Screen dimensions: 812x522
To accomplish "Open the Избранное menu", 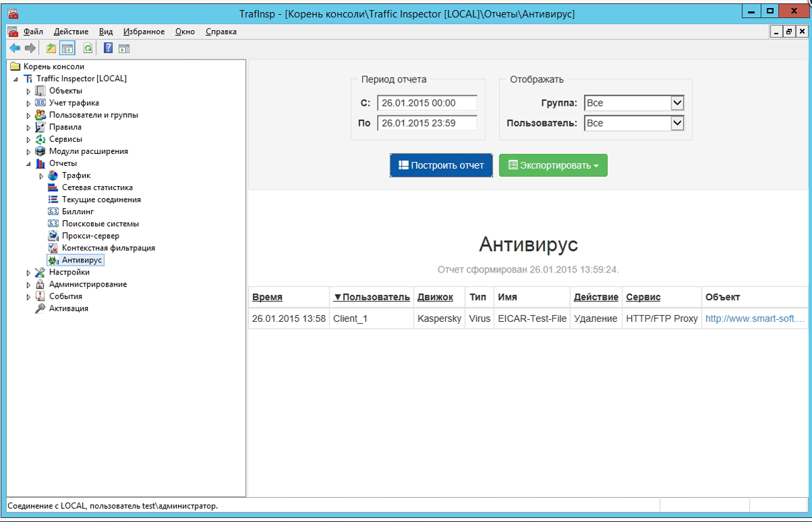I will (144, 31).
